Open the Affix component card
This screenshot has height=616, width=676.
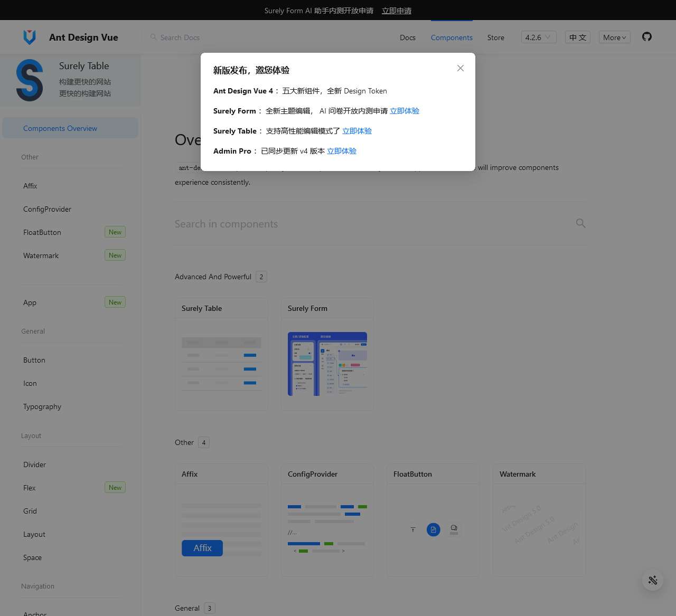[x=221, y=520]
